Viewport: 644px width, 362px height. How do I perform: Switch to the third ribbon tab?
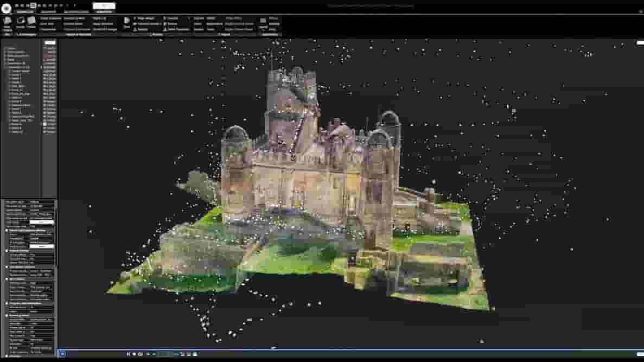[x=76, y=11]
